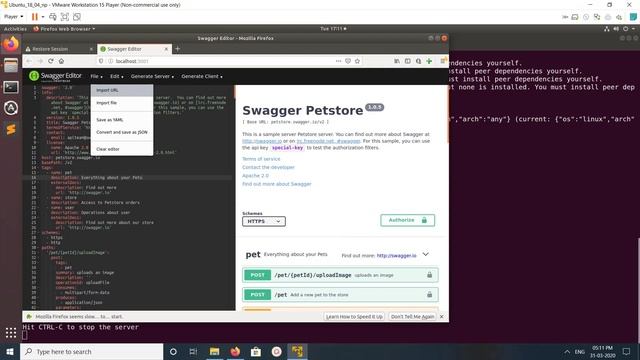Open the Apache 2.0 license link

point(255,176)
